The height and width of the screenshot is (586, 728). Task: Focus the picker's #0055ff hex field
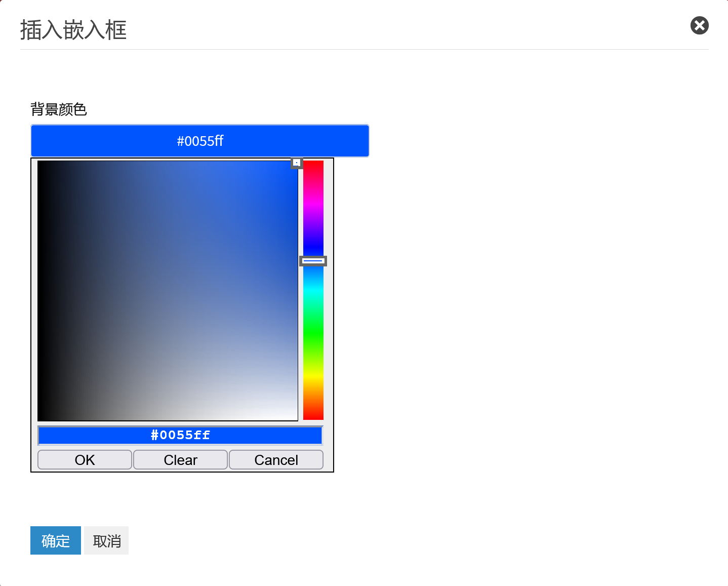pos(180,435)
